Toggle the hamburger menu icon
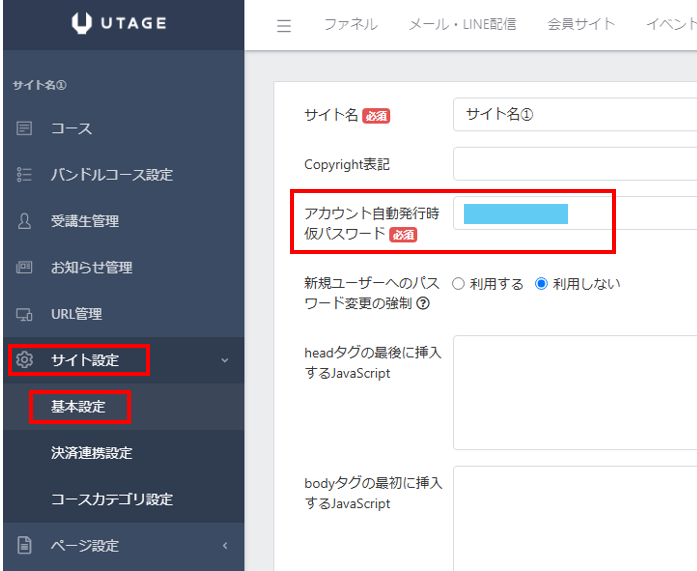This screenshot has width=697, height=571. [x=284, y=26]
